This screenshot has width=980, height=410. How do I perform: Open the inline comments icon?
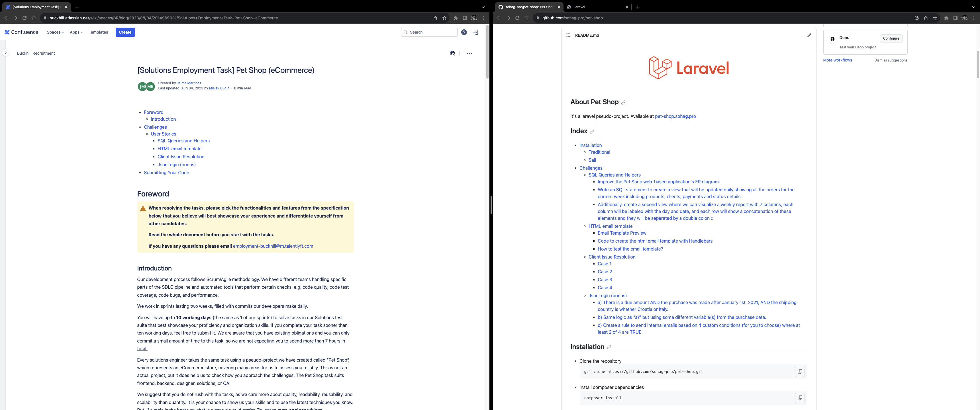(x=452, y=53)
